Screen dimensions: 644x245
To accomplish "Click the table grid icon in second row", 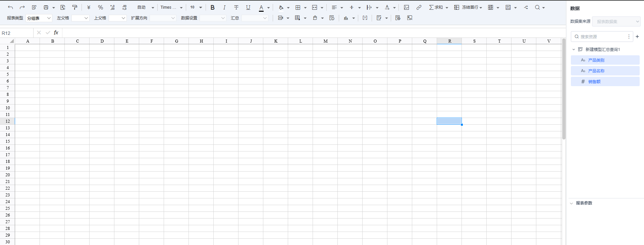I will click(298, 18).
